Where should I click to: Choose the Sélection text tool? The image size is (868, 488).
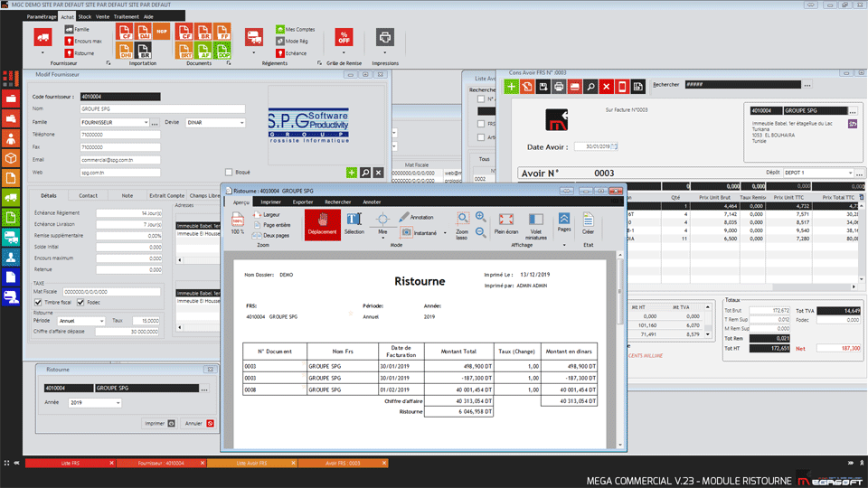[x=354, y=223]
